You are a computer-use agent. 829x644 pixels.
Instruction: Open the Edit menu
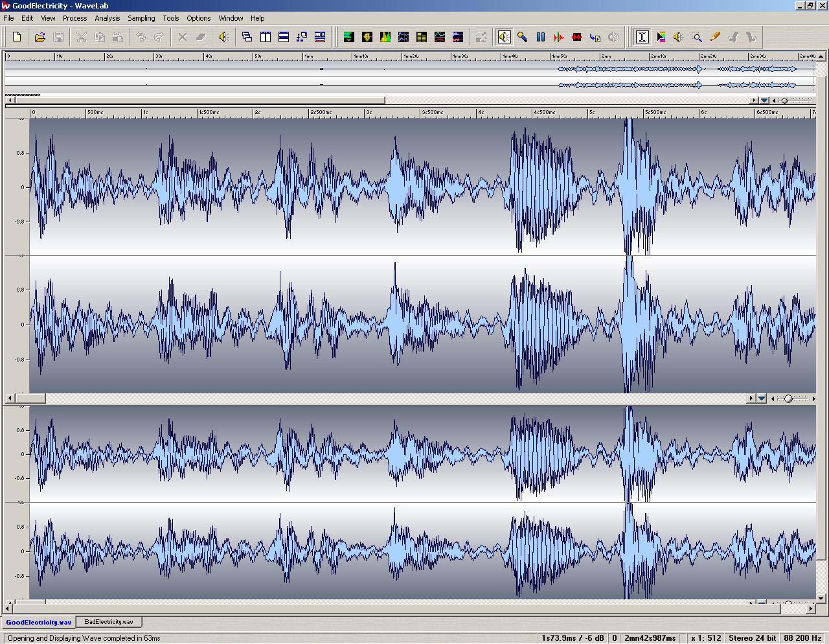[27, 18]
